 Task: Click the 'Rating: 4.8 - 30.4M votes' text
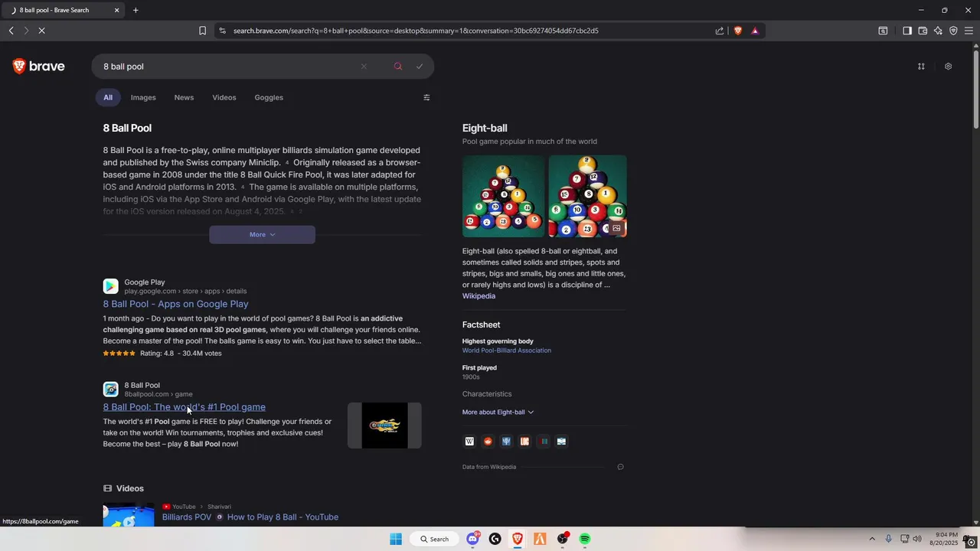(x=181, y=354)
